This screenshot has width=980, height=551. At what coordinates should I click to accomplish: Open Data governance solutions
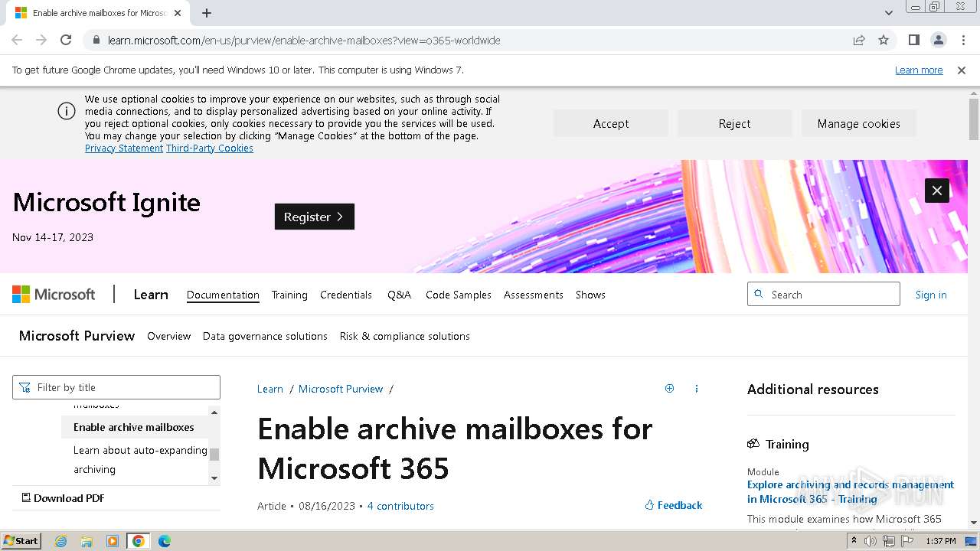(265, 336)
